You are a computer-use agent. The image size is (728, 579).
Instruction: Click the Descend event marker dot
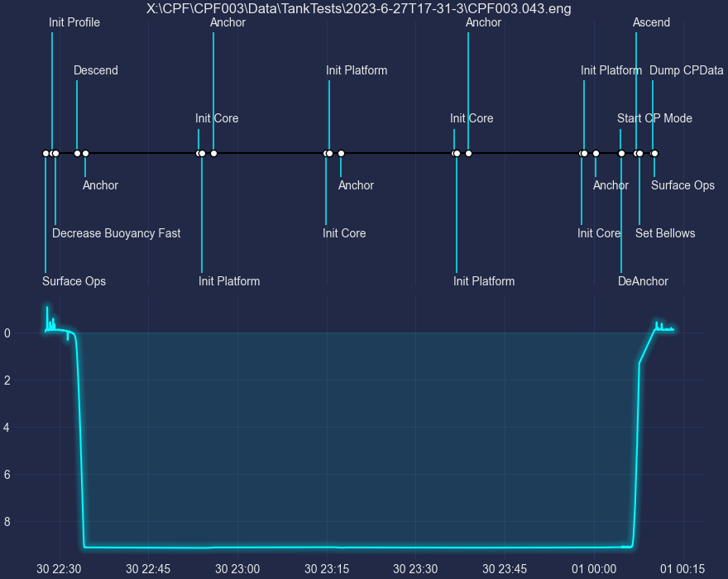click(77, 153)
